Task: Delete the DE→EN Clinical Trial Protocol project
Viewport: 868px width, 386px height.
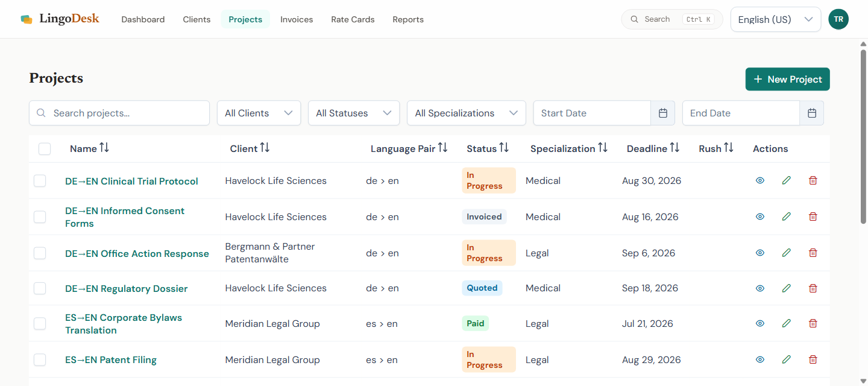Action: point(813,180)
